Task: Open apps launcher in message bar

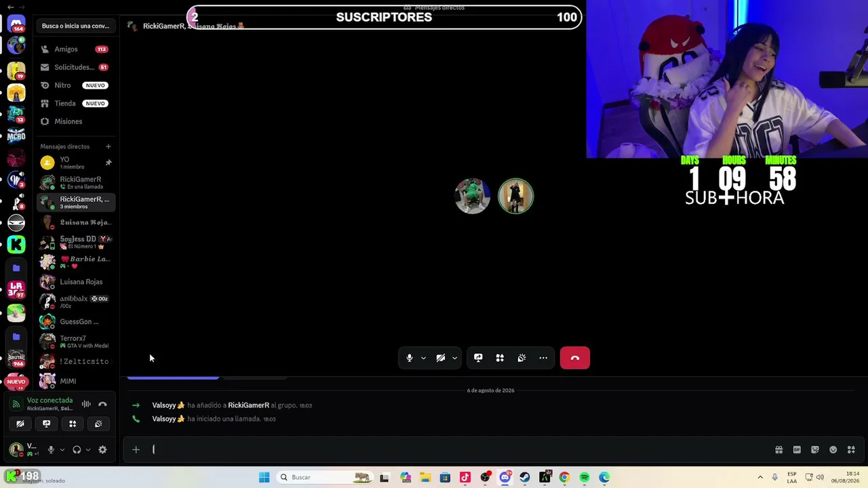Action: click(x=851, y=449)
